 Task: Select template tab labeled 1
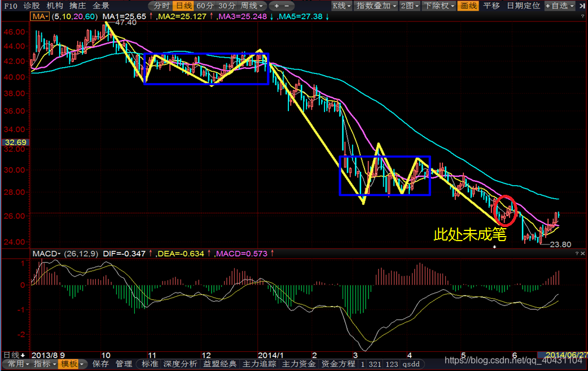(x=363, y=364)
